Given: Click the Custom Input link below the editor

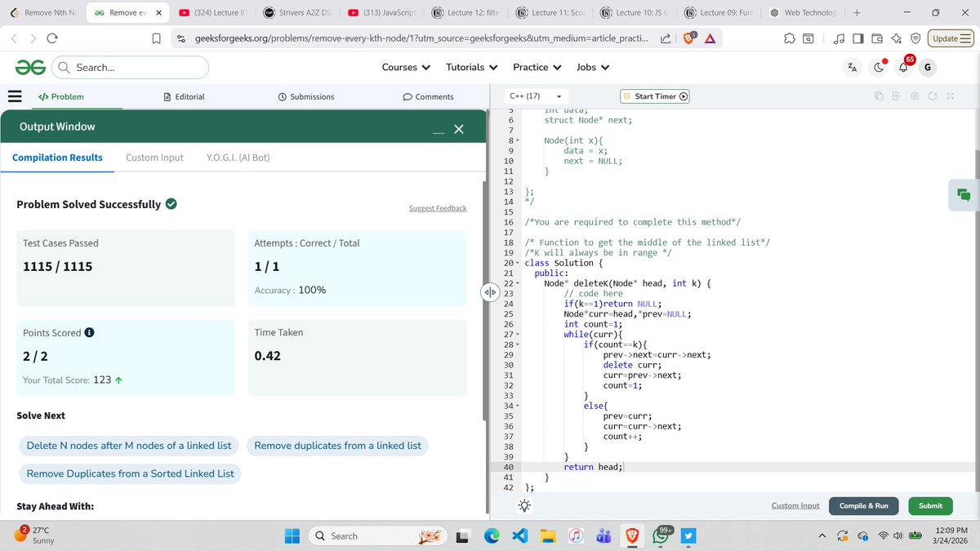Looking at the screenshot, I should tap(795, 505).
